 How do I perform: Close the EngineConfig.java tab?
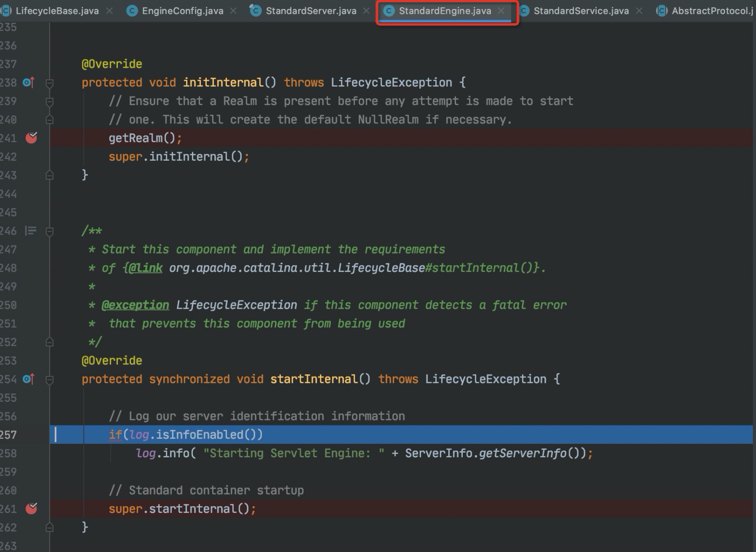(233, 11)
